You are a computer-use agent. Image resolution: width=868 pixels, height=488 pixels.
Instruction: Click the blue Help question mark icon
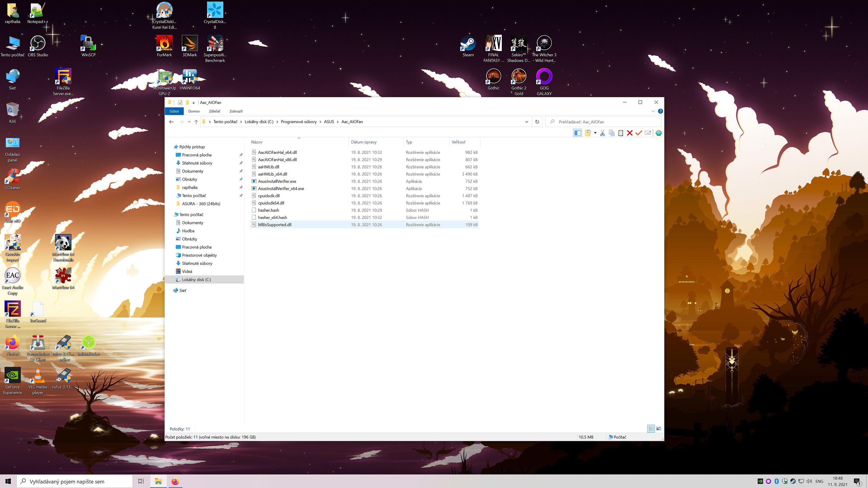point(660,111)
